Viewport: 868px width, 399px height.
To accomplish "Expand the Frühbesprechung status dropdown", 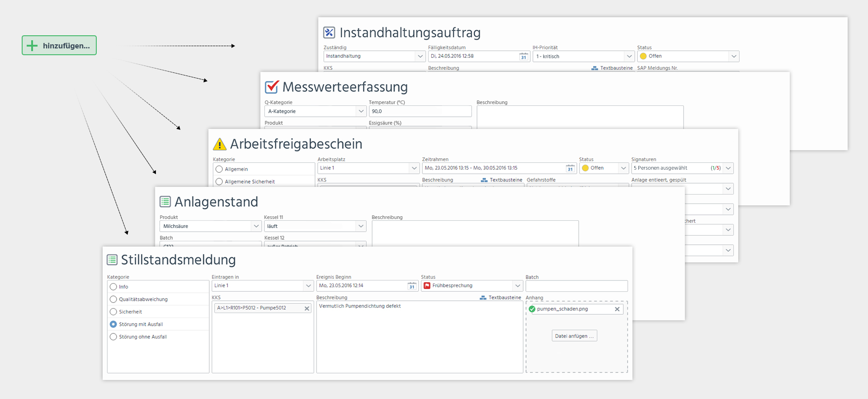I will pyautogui.click(x=518, y=286).
